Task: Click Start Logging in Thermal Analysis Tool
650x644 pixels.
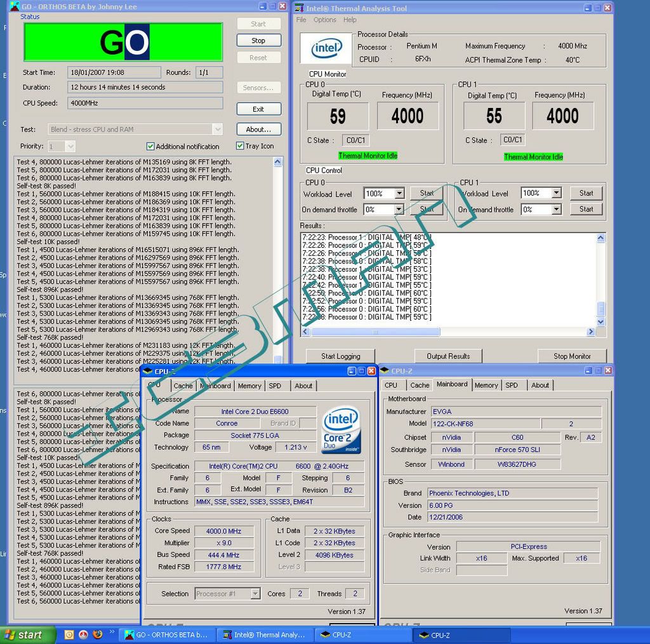Action: (x=340, y=356)
